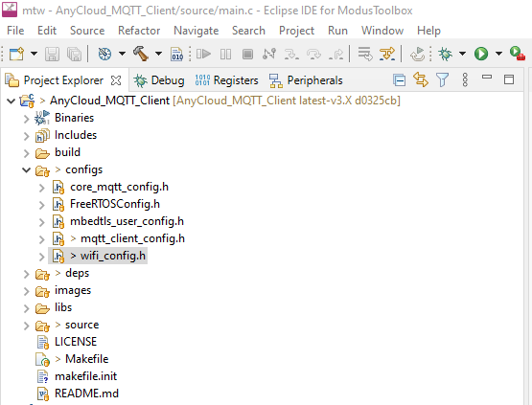532x405 pixels.
Task: Toggle Link with Editor icon
Action: click(421, 80)
